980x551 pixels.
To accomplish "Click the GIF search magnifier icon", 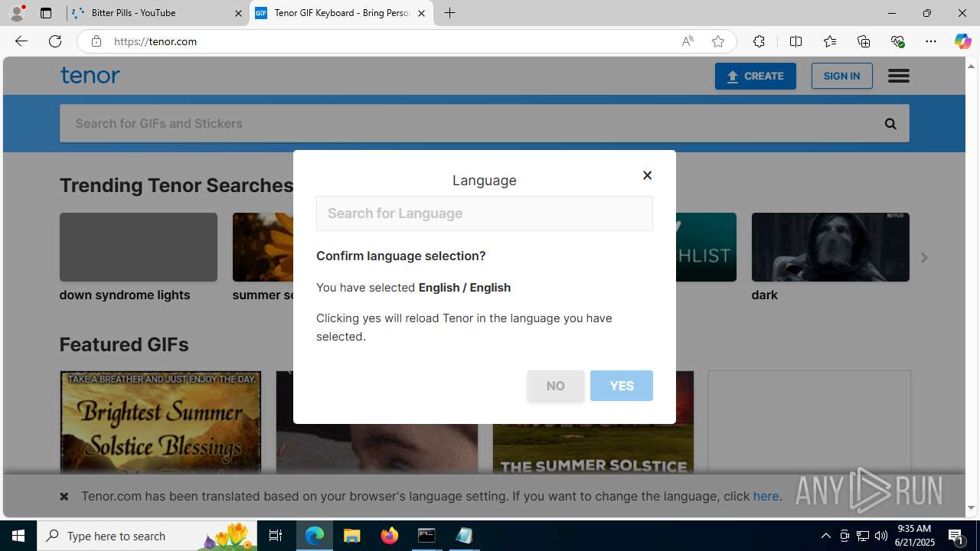I will click(890, 123).
